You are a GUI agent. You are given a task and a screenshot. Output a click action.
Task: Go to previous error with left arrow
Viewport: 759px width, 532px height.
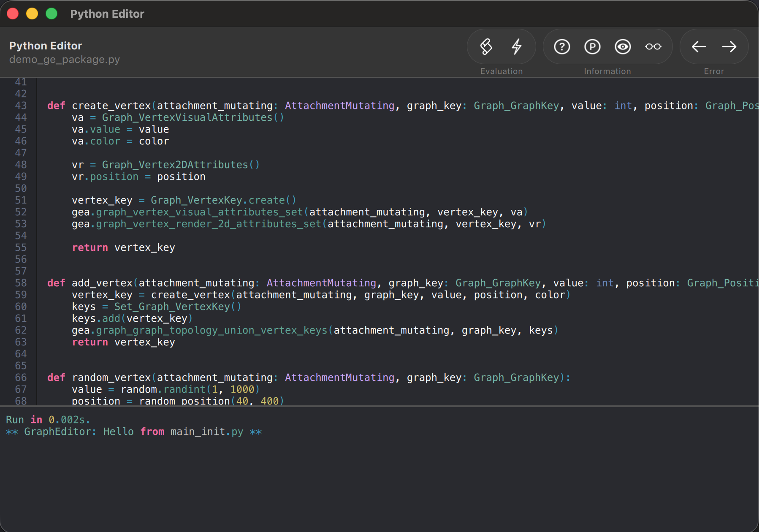coord(699,47)
